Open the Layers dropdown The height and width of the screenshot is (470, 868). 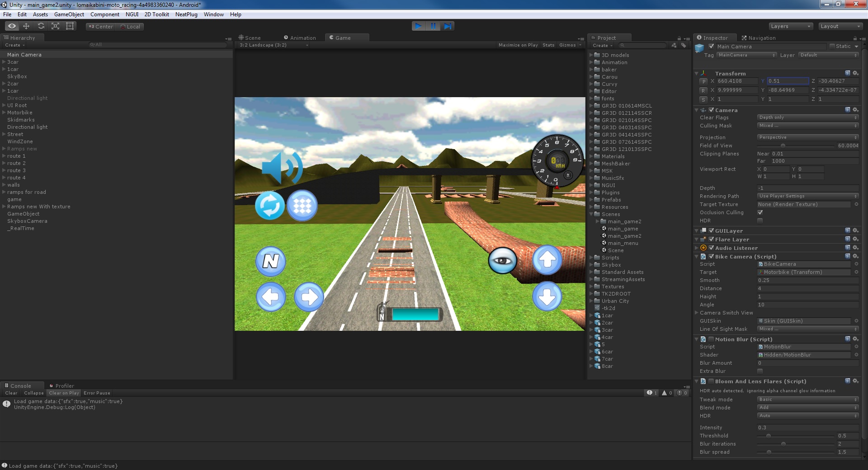click(790, 26)
